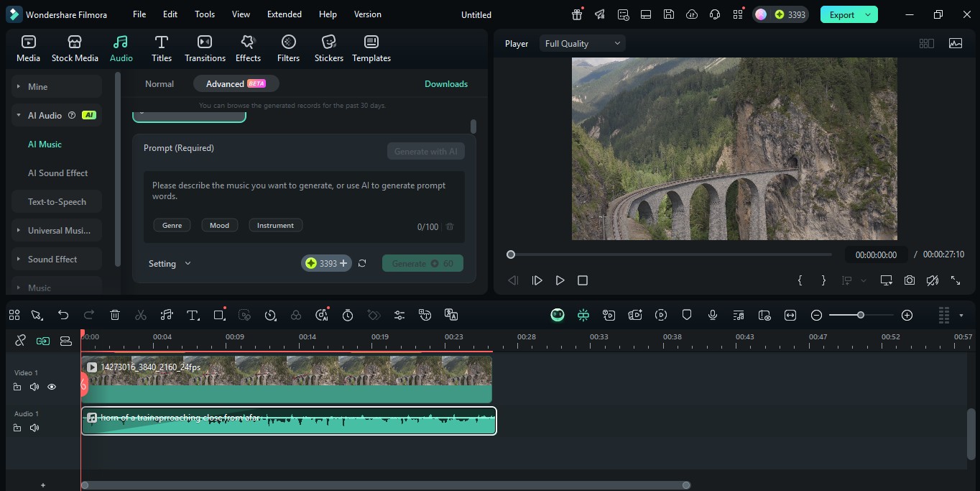Lock the Audio 1 track
980x491 pixels.
coord(17,428)
